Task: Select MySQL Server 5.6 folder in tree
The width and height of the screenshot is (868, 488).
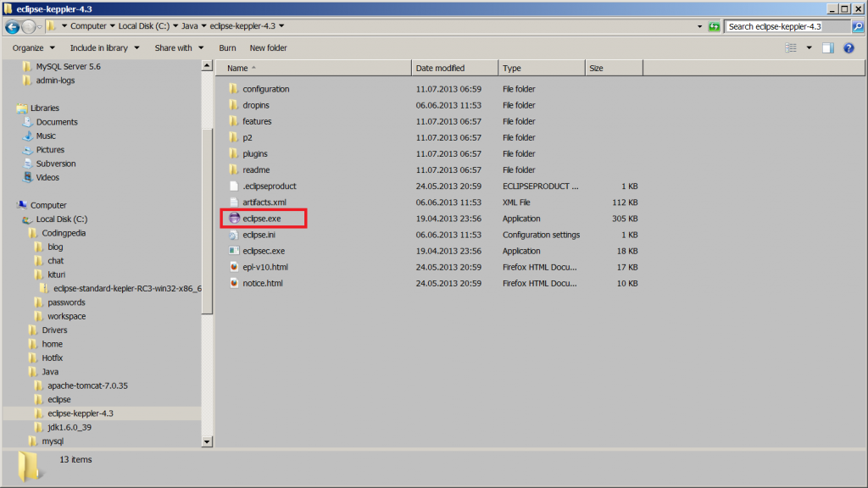Action: tap(68, 66)
